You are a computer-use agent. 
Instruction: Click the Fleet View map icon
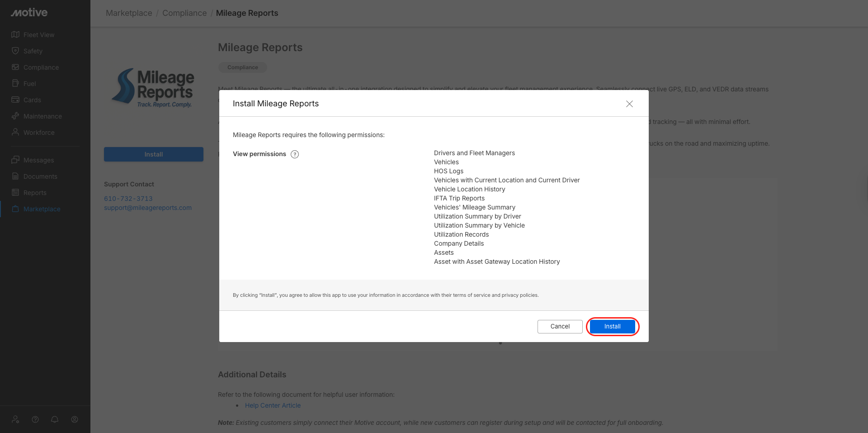point(15,35)
